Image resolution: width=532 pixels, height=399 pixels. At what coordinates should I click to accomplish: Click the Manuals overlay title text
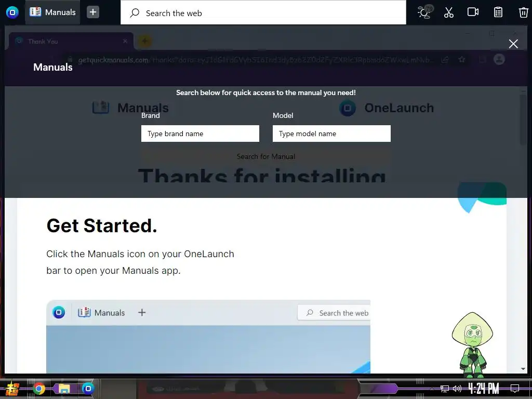coord(53,67)
